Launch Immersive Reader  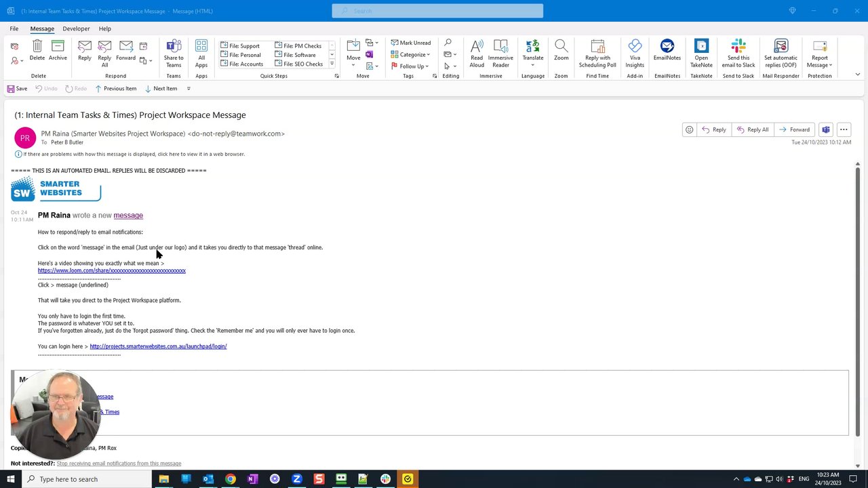click(500, 53)
